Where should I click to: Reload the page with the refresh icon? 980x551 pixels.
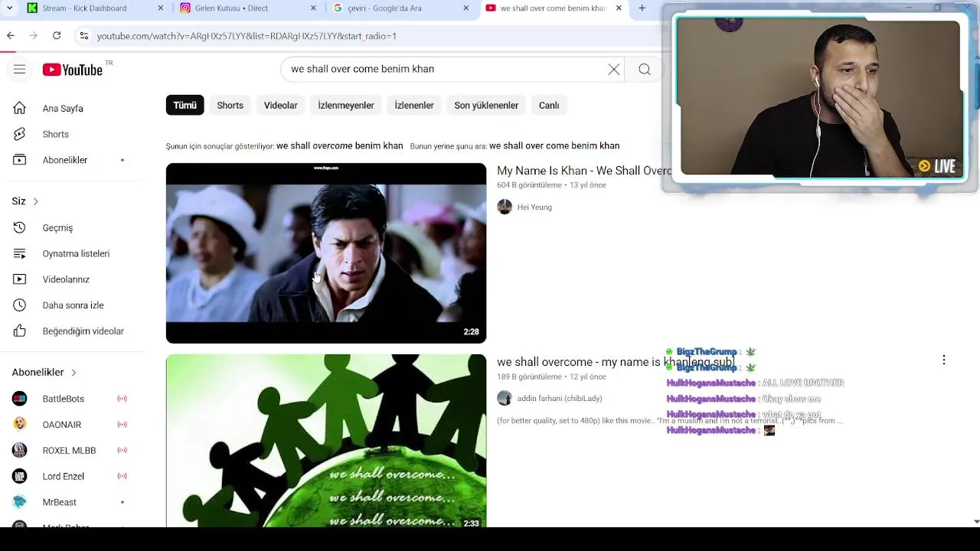[x=57, y=35]
